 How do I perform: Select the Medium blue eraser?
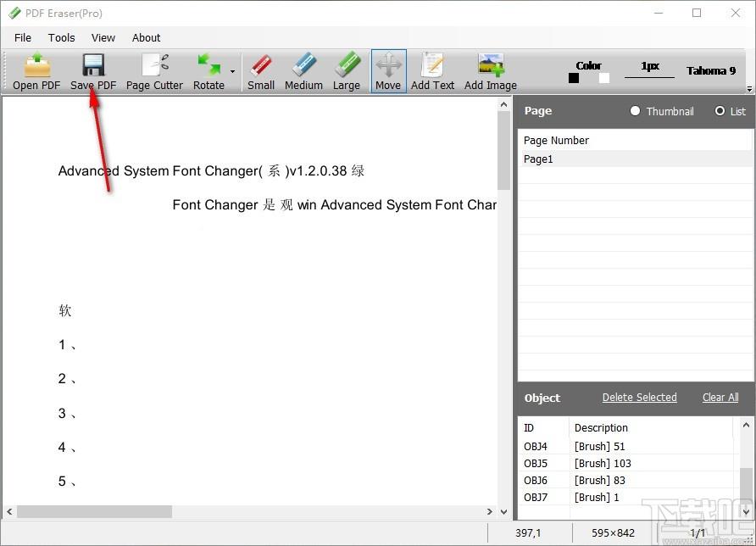pos(303,71)
